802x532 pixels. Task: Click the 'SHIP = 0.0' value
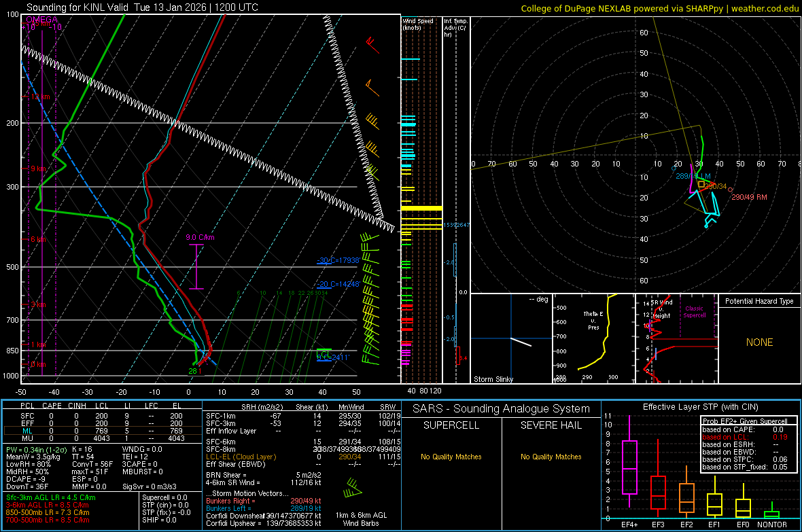pyautogui.click(x=159, y=520)
